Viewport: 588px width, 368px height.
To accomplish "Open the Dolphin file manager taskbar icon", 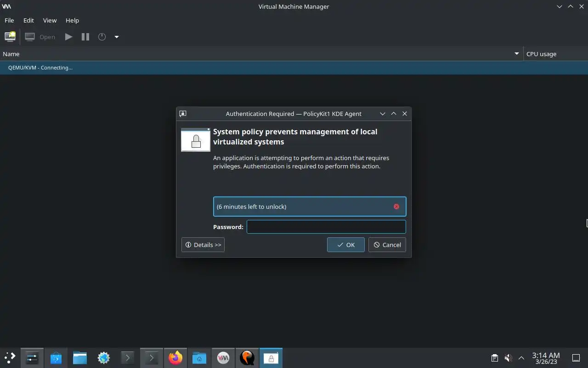I will click(x=80, y=358).
